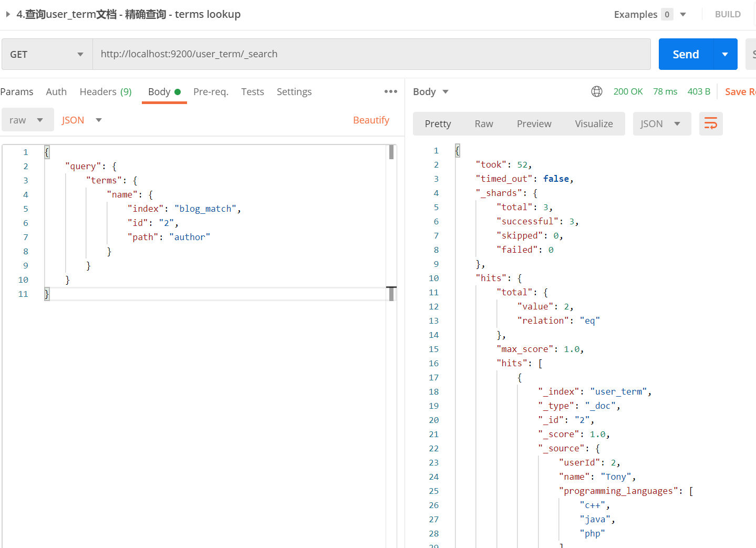
Task: Click the globe network information icon
Action: [x=596, y=91]
